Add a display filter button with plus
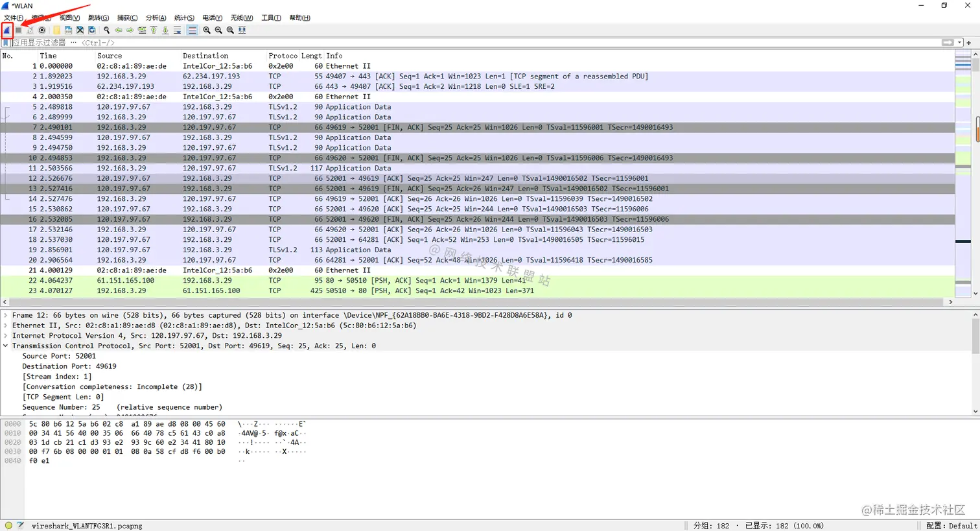The height and width of the screenshot is (531, 980). [969, 43]
